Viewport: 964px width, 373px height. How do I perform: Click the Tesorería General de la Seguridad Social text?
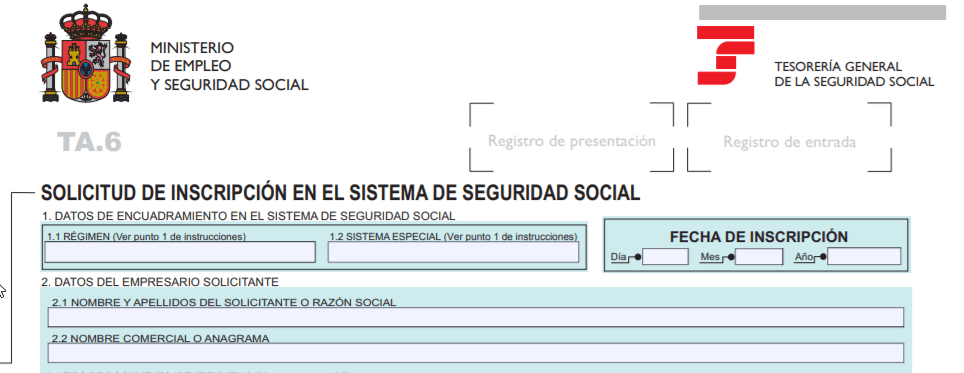click(x=854, y=74)
